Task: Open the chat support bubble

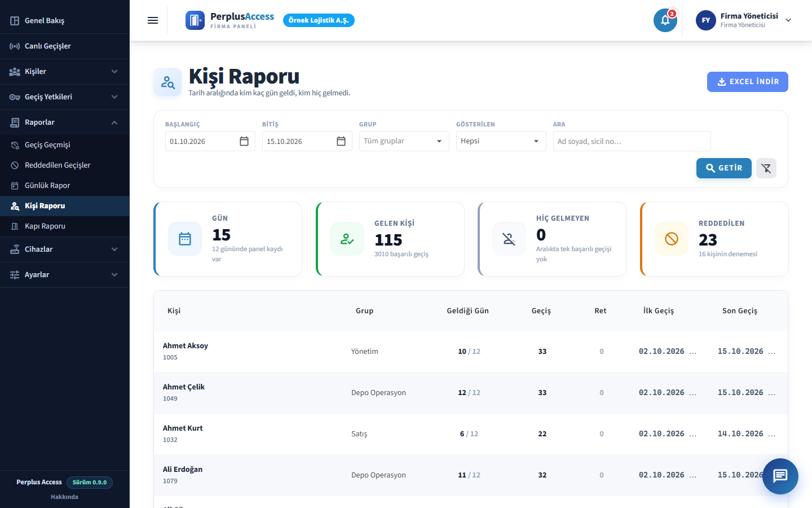Action: click(780, 476)
